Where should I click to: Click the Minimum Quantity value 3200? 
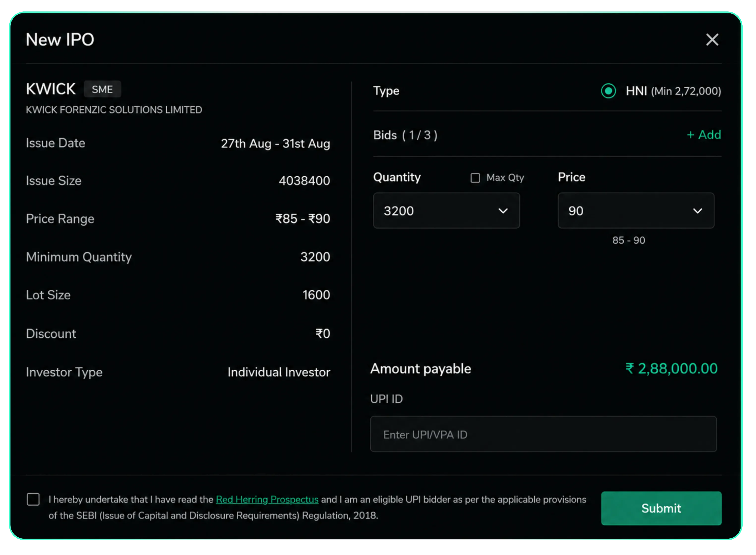(x=315, y=257)
